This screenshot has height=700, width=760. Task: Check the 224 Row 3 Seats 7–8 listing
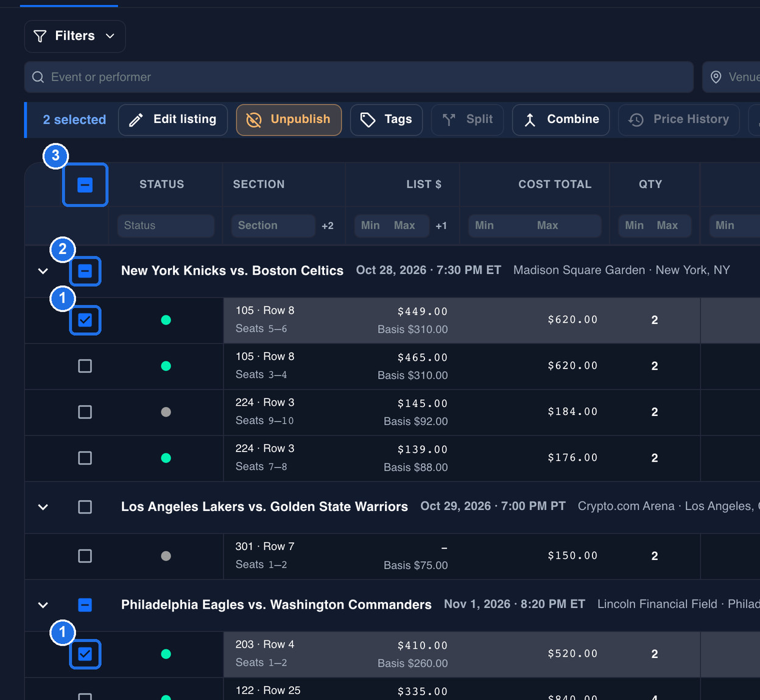point(85,458)
